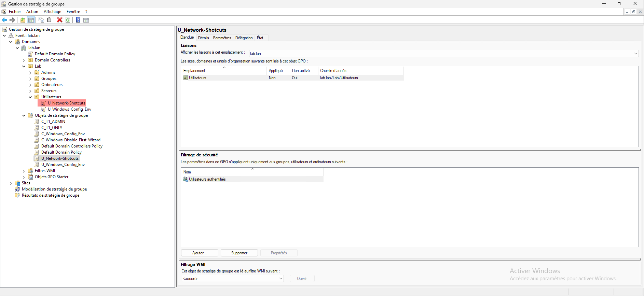Collapse the Forêt : lab.lan node
The width and height of the screenshot is (644, 296).
pos(4,36)
